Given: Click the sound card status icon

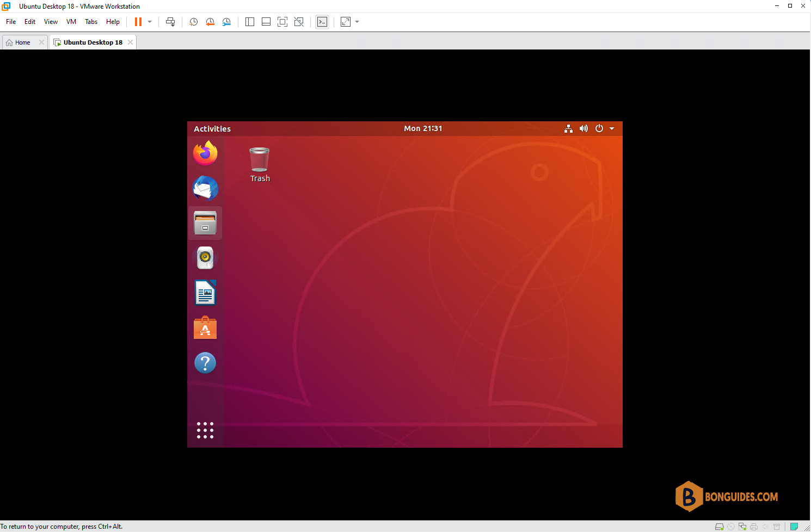Looking at the screenshot, I should pyautogui.click(x=765, y=527).
